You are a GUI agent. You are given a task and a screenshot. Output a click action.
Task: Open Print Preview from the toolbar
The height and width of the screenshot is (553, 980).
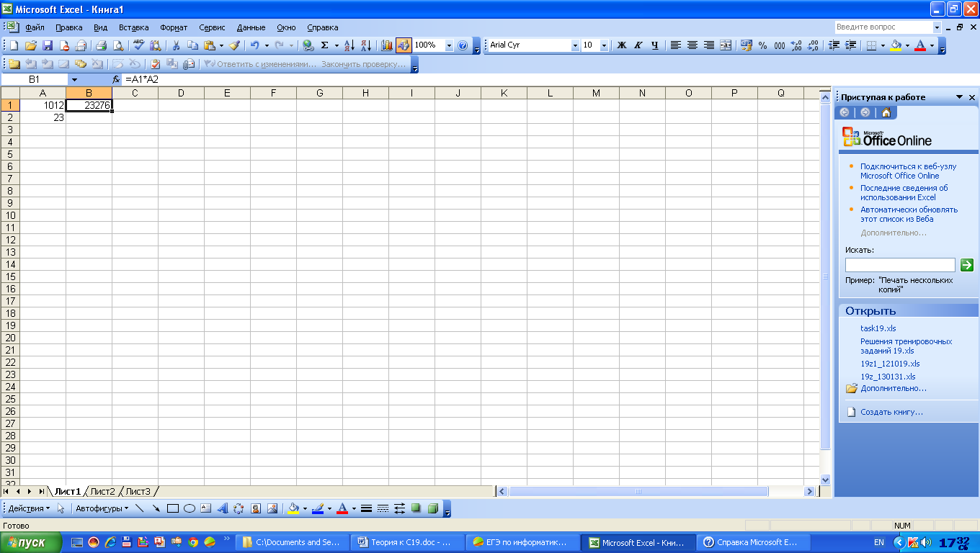coord(118,45)
